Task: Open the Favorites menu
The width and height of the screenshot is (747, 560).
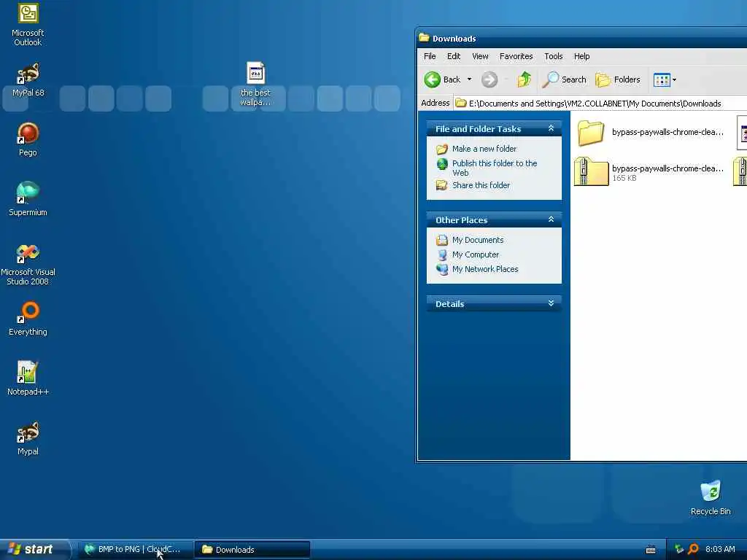Action: click(516, 56)
